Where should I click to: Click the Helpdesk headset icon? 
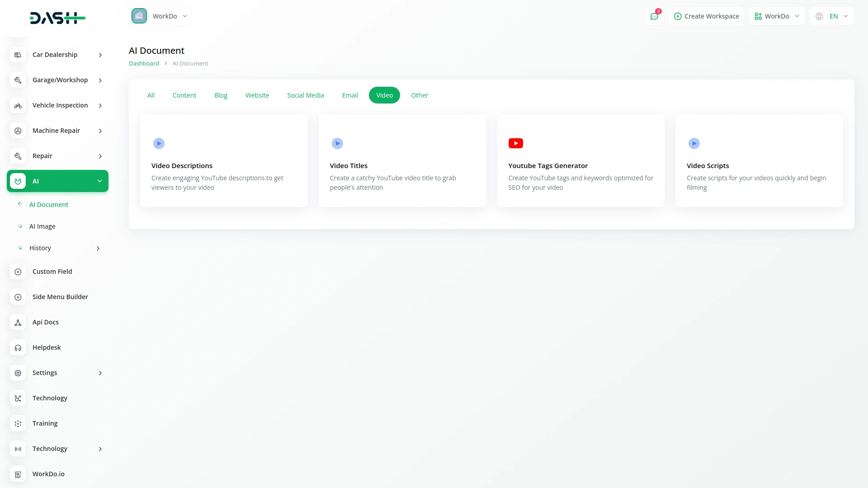pyautogui.click(x=18, y=347)
